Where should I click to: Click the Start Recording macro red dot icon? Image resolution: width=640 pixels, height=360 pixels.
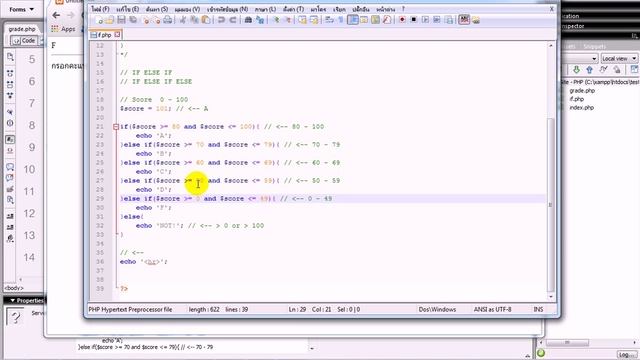click(x=402, y=20)
